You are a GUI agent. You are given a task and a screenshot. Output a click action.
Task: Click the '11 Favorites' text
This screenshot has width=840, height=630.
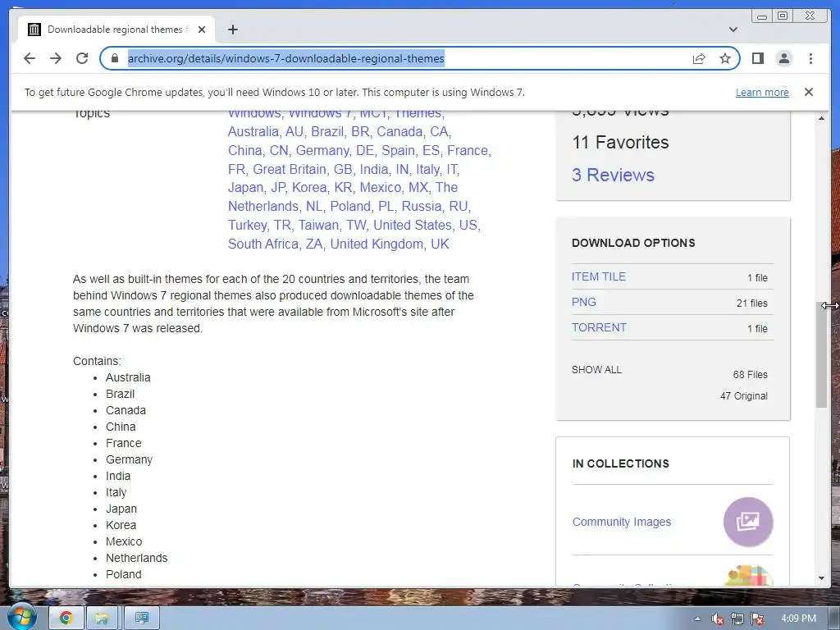pos(620,143)
